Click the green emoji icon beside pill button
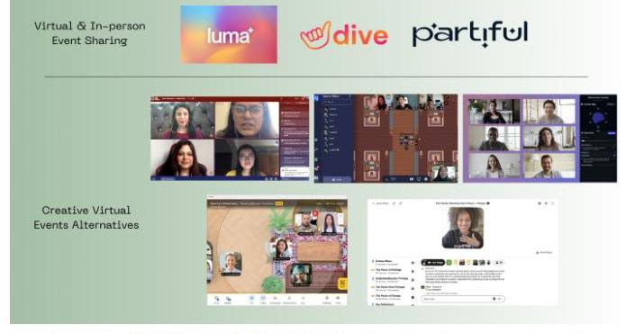Viewport: 644px width, 334px height. (449, 262)
